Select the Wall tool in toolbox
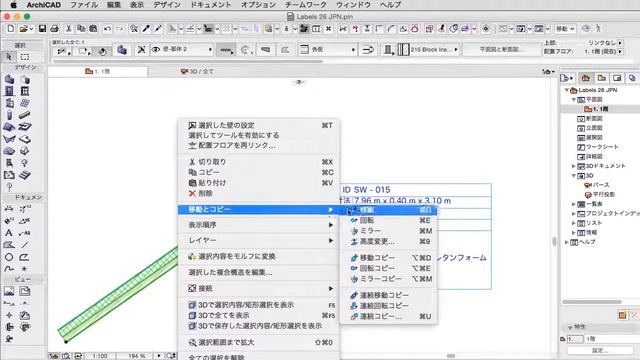Image resolution: width=640 pixels, height=360 pixels. pyautogui.click(x=9, y=79)
